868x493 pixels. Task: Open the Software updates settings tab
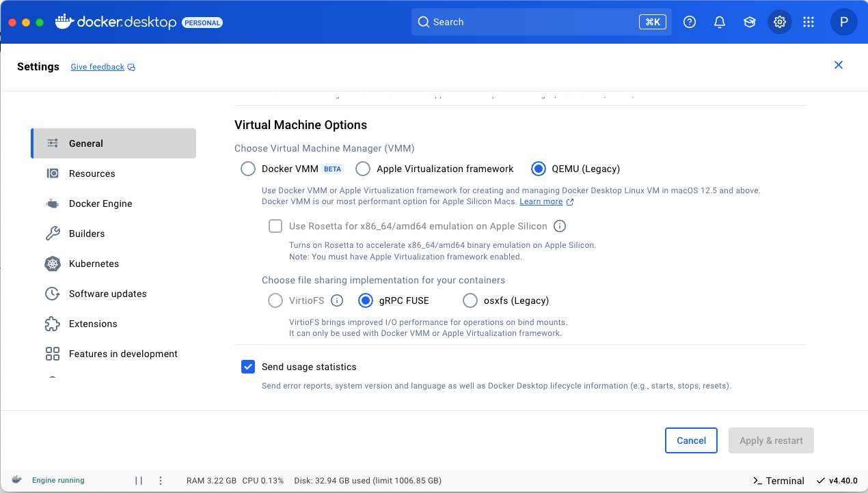pos(113,294)
